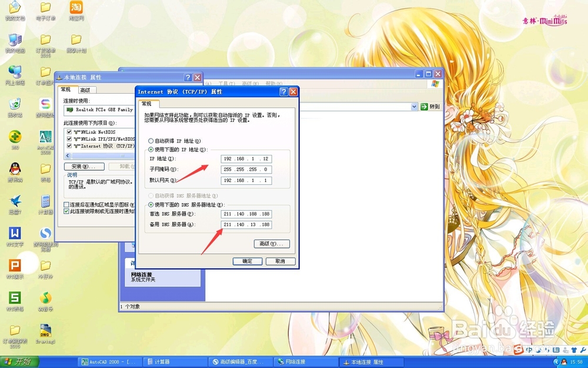Image resolution: width=588 pixels, height=368 pixels.
Task: Toggle NWLink IPX/SPX/NetBIOS checkbox
Action: [69, 139]
